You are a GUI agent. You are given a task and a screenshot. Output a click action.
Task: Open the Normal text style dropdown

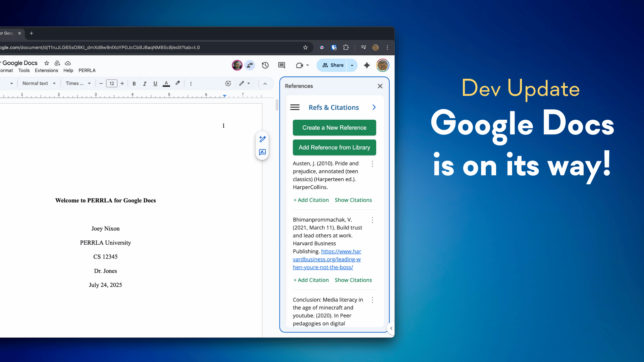(39, 83)
